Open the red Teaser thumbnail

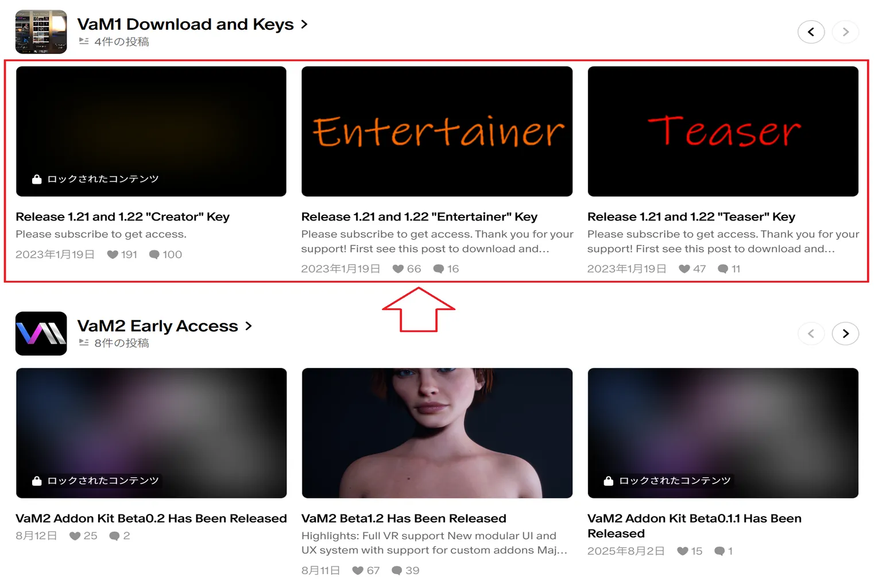tap(723, 131)
